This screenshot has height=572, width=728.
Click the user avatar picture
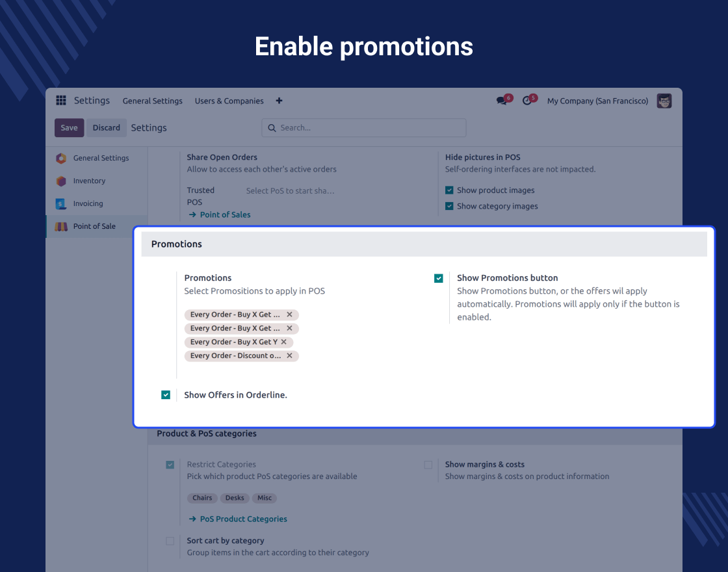pos(664,101)
